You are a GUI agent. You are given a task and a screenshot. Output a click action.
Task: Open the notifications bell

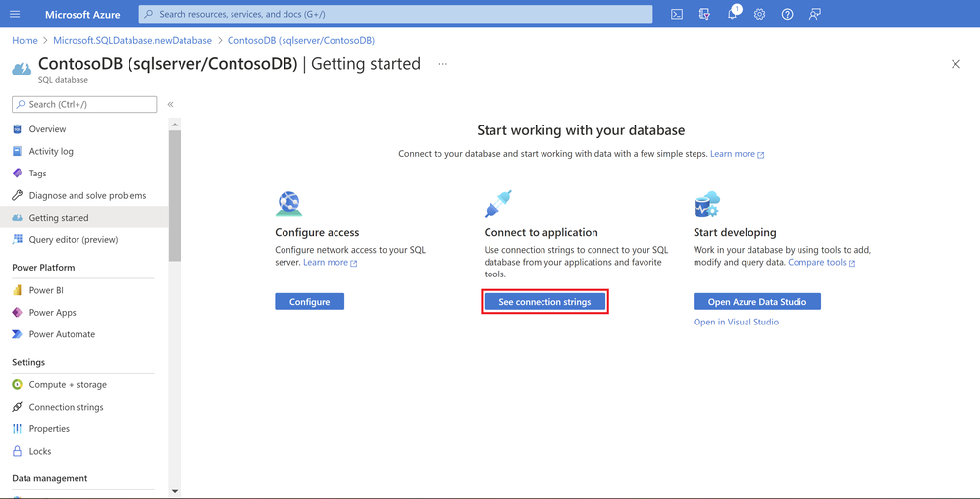[x=733, y=14]
